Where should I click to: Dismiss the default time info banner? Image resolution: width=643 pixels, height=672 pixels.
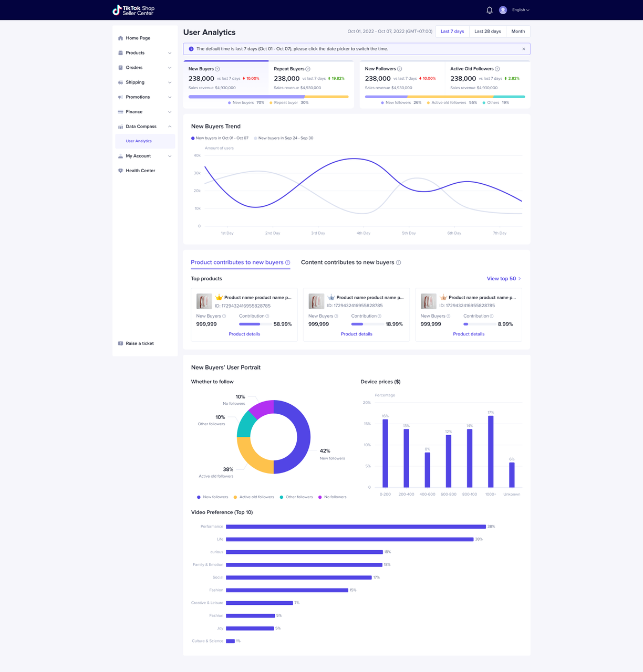pyautogui.click(x=523, y=49)
